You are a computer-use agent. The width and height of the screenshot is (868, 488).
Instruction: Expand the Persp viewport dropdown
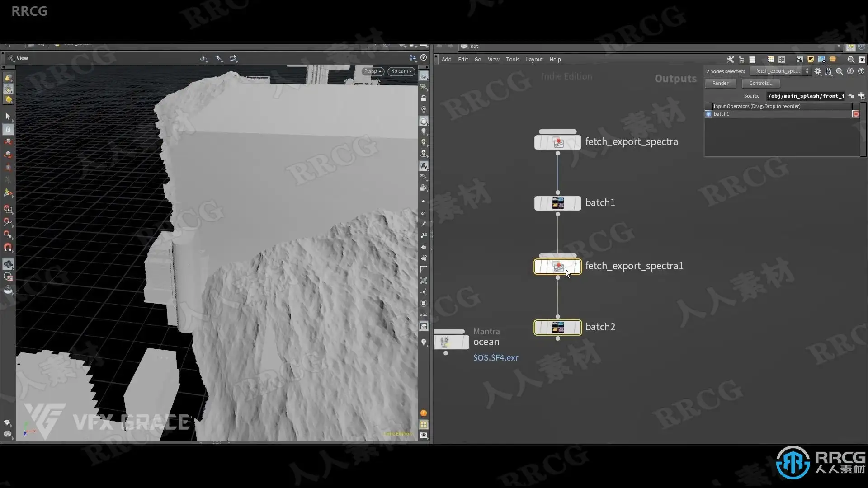point(373,71)
